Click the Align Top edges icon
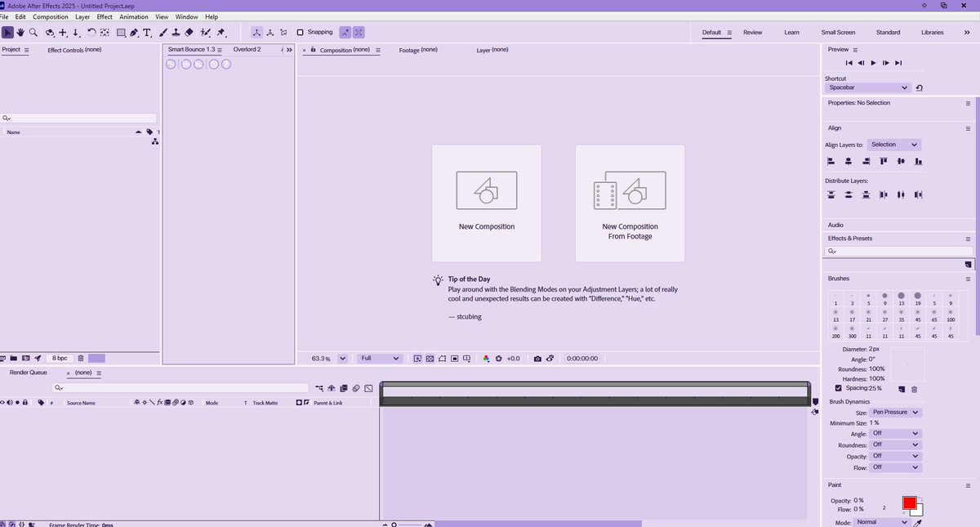The width and height of the screenshot is (980, 527). coord(884,162)
